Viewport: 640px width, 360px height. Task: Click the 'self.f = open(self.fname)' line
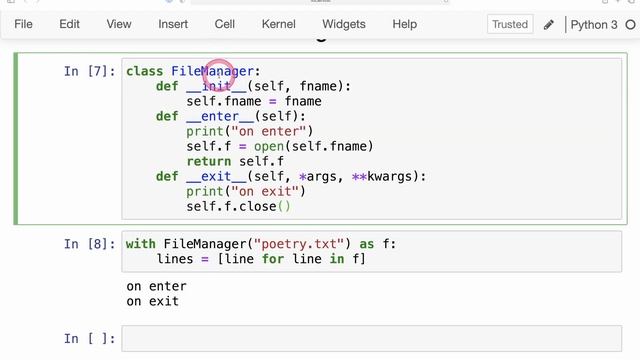[x=280, y=146]
